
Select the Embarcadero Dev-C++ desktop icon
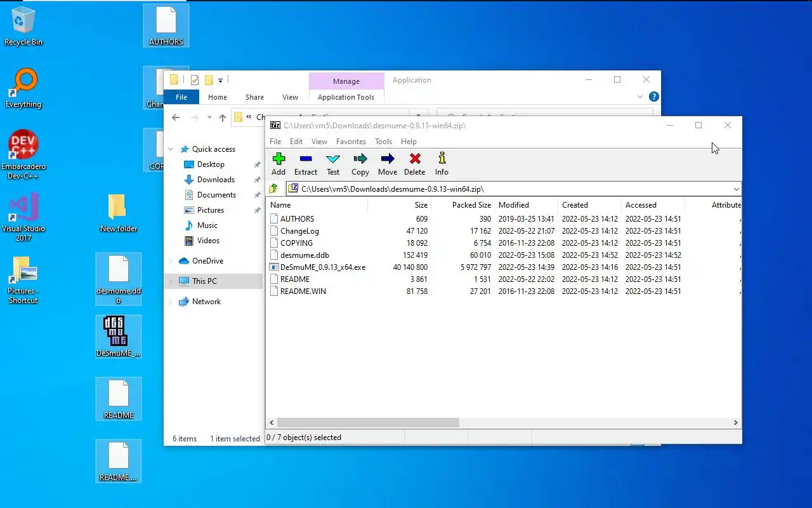23,155
